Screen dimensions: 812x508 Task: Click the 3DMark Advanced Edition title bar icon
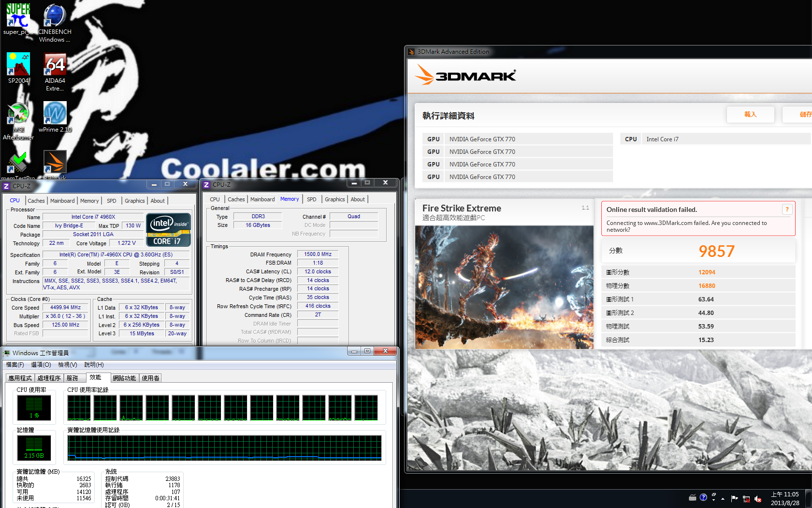(411, 52)
